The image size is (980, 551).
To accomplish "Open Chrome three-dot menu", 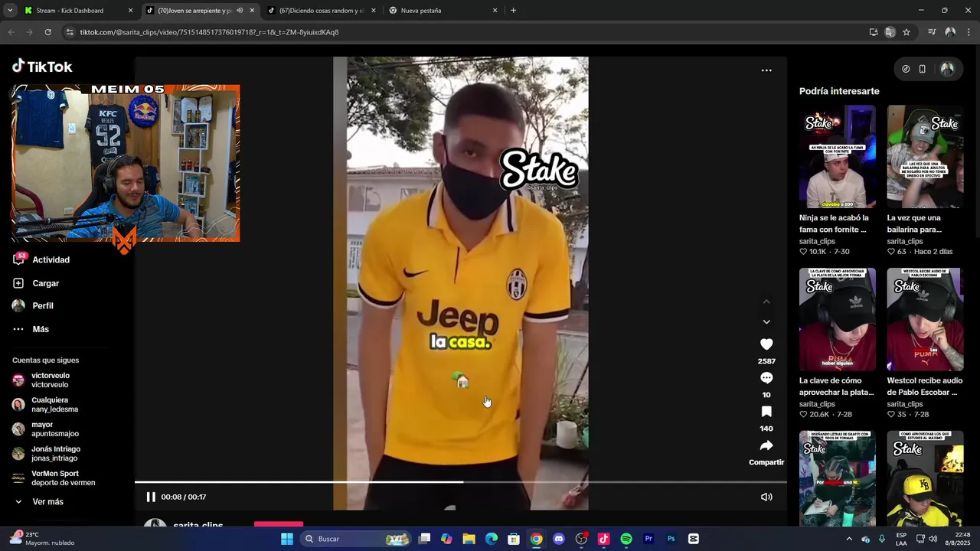I will (969, 32).
